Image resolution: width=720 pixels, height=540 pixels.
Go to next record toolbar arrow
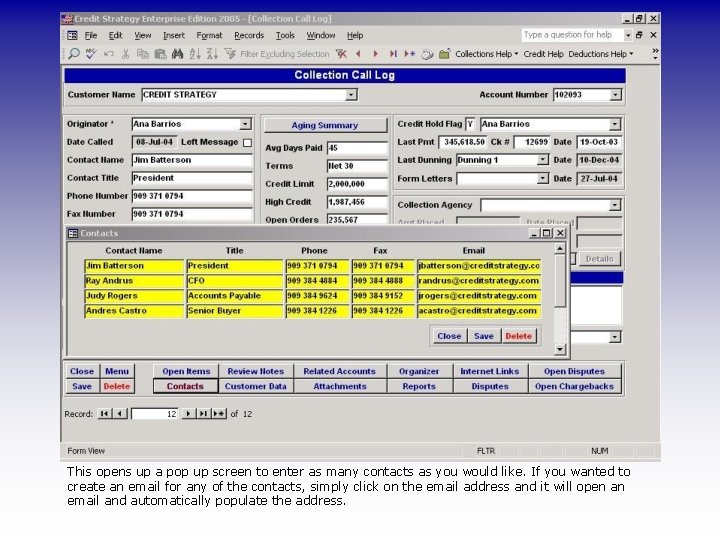point(376,54)
